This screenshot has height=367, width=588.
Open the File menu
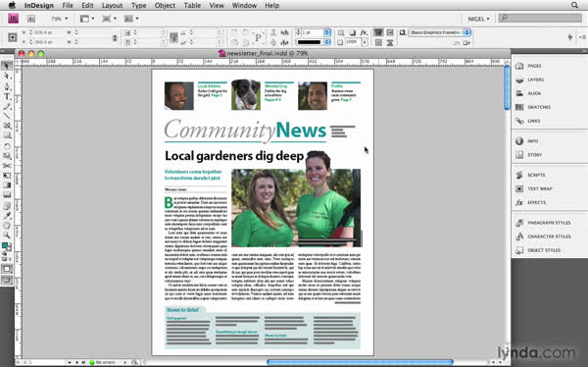coord(68,5)
